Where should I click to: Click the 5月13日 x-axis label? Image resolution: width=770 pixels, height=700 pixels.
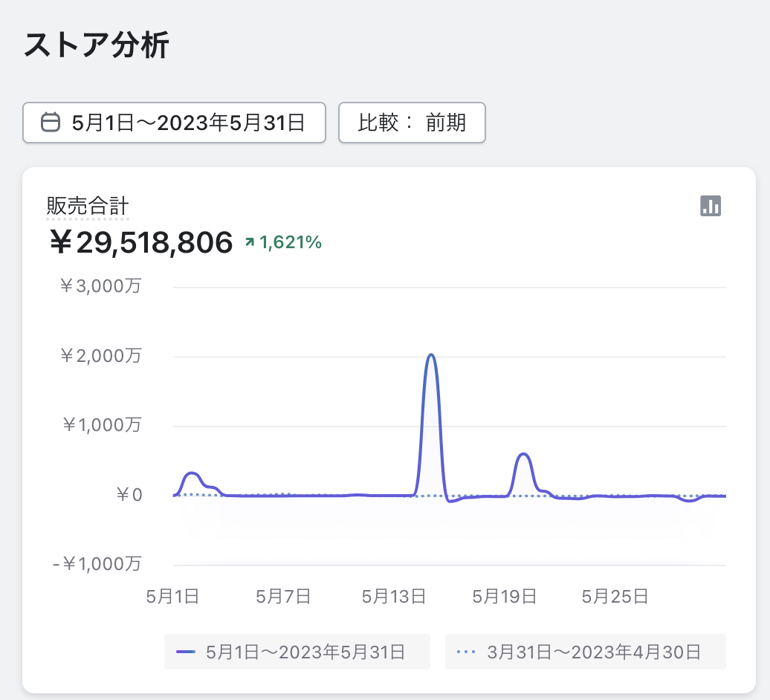tap(393, 595)
